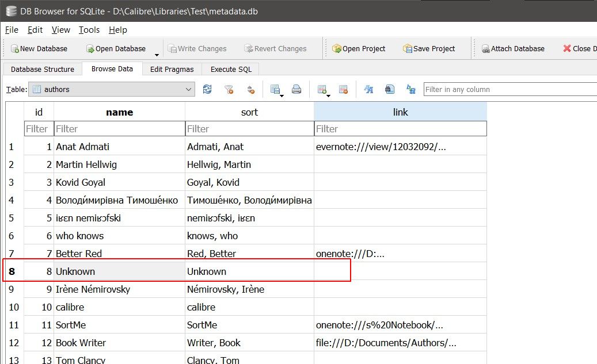Click the clear sorting icon
The image size is (597, 364).
point(250,89)
